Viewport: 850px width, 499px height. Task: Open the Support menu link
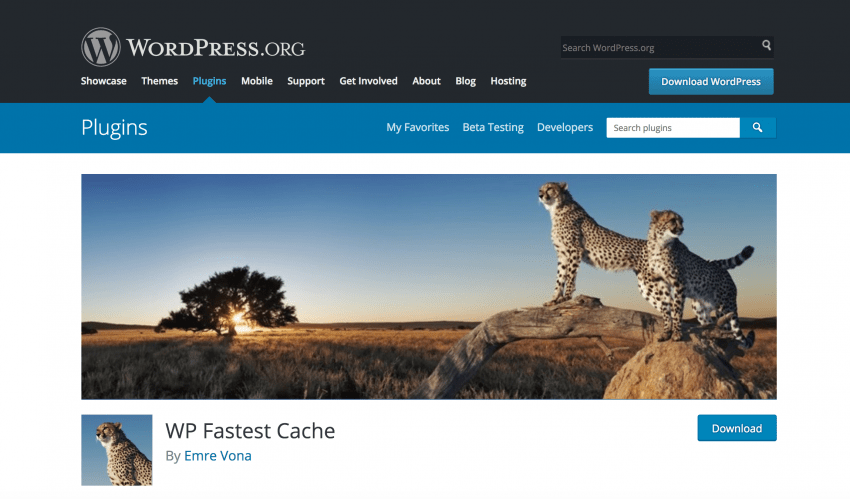(x=306, y=81)
